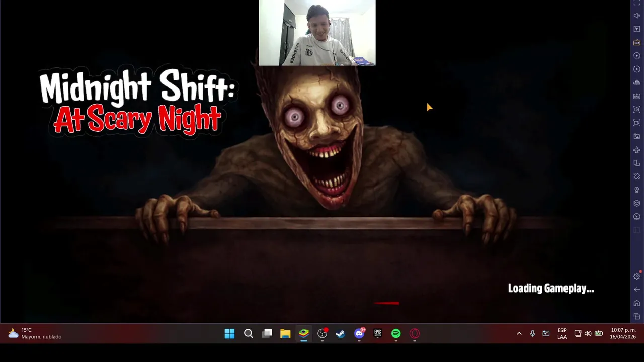Viewport: 644px width, 362px height.
Task: Open the set location pin icon
Action: (636, 190)
